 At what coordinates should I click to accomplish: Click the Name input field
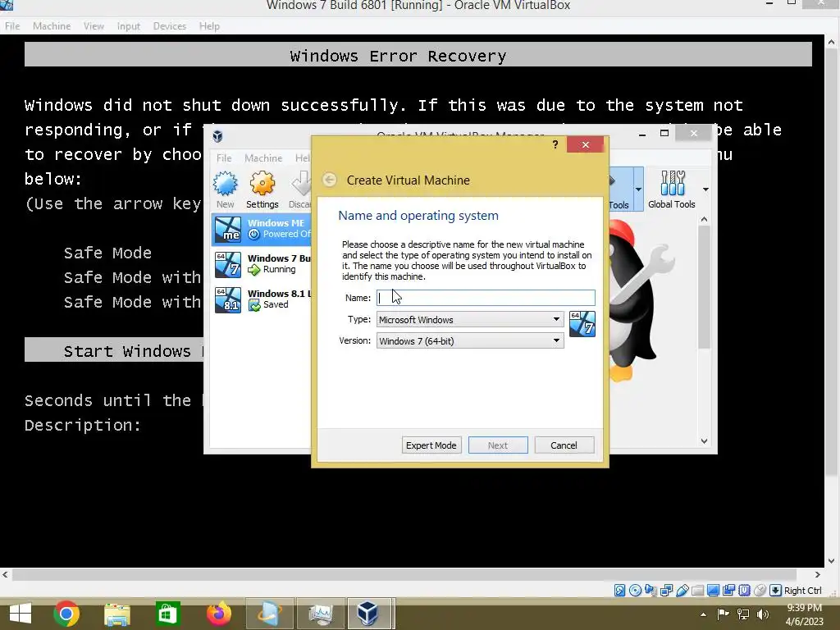[x=486, y=298]
